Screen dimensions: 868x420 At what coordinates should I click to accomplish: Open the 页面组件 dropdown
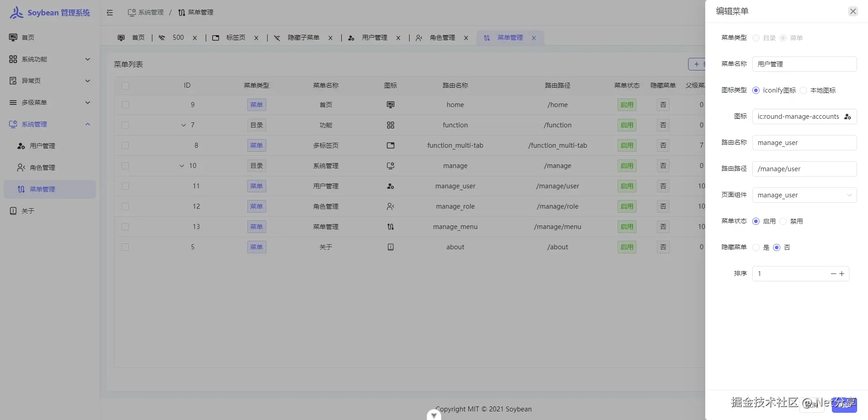point(804,195)
